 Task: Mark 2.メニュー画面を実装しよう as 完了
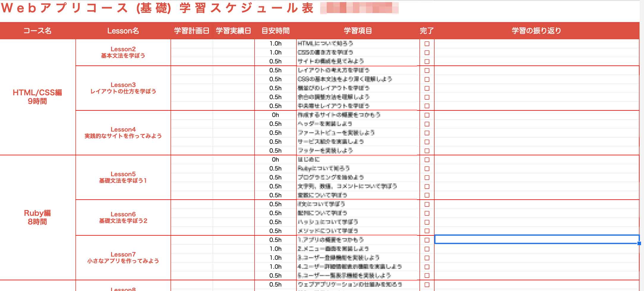(427, 249)
